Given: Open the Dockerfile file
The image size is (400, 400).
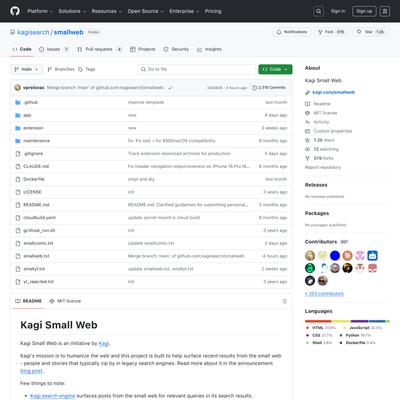Looking at the screenshot, I should click(34, 179).
